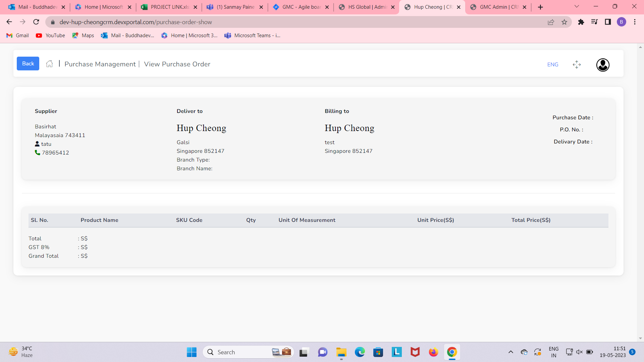Open the YouTube bookmark

coord(51,36)
